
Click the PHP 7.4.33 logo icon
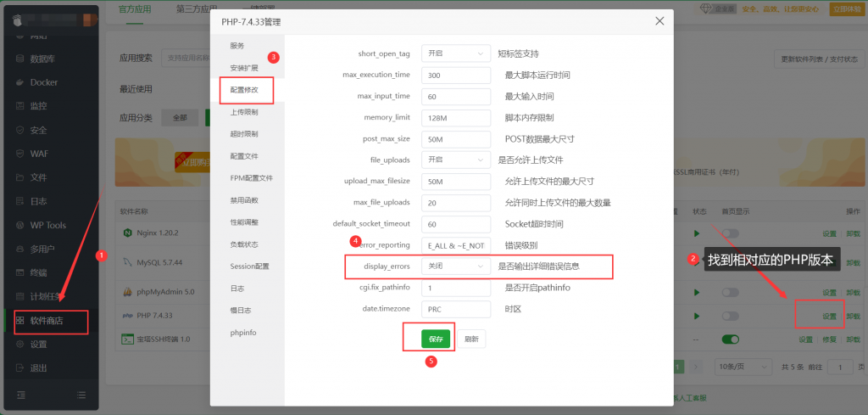[126, 315]
